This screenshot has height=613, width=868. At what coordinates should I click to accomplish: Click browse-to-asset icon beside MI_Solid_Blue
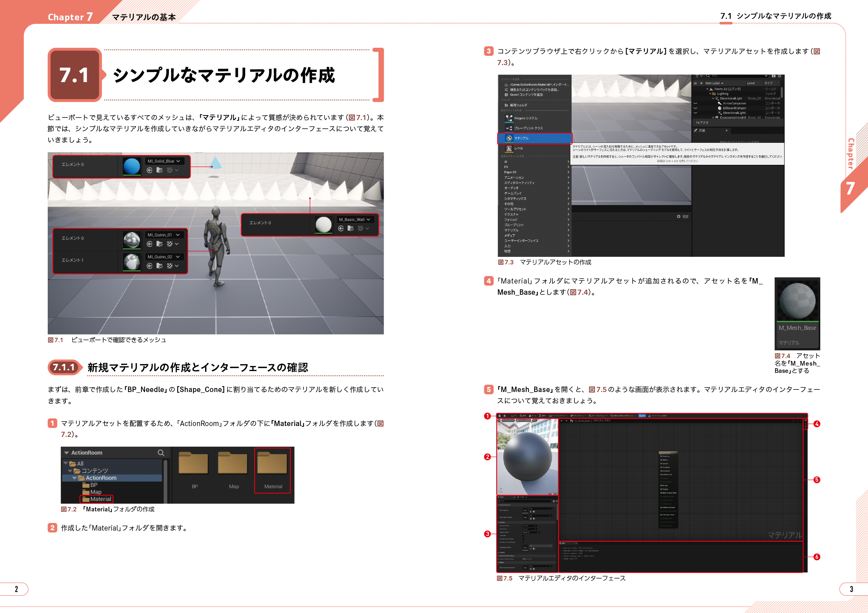point(159,170)
